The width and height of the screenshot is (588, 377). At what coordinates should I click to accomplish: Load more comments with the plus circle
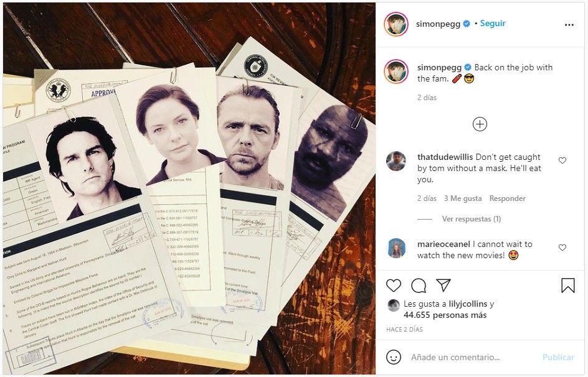[480, 124]
